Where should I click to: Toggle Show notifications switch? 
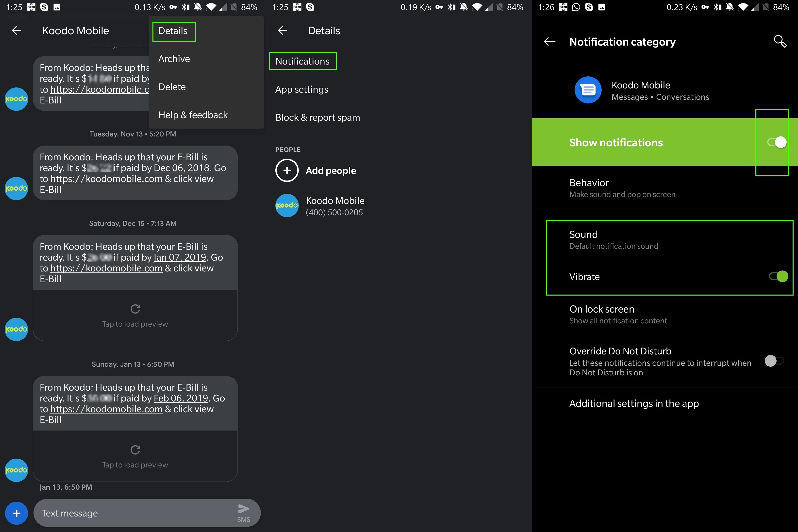777,142
